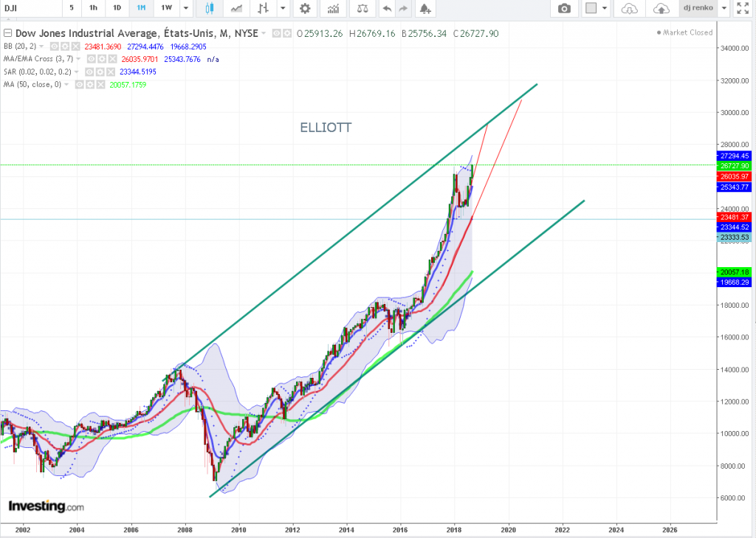Open settings gear for Dow Jones main series
The height and width of the screenshot is (538, 756).
287,33
